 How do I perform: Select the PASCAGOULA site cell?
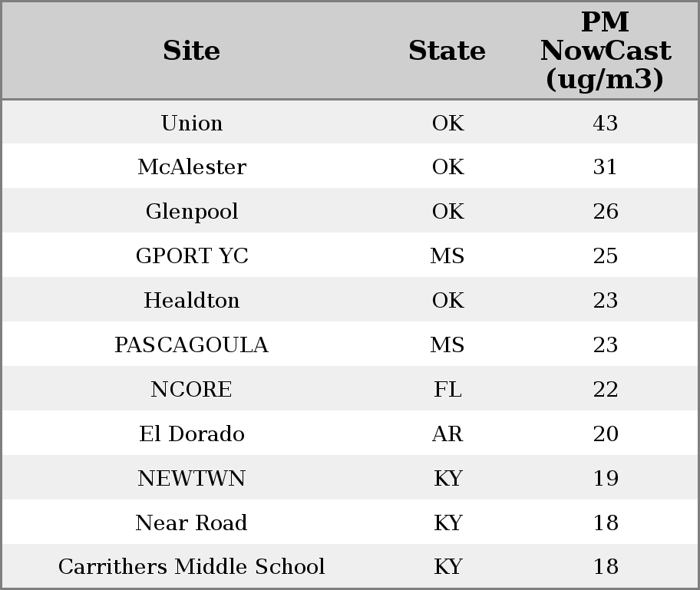point(192,345)
